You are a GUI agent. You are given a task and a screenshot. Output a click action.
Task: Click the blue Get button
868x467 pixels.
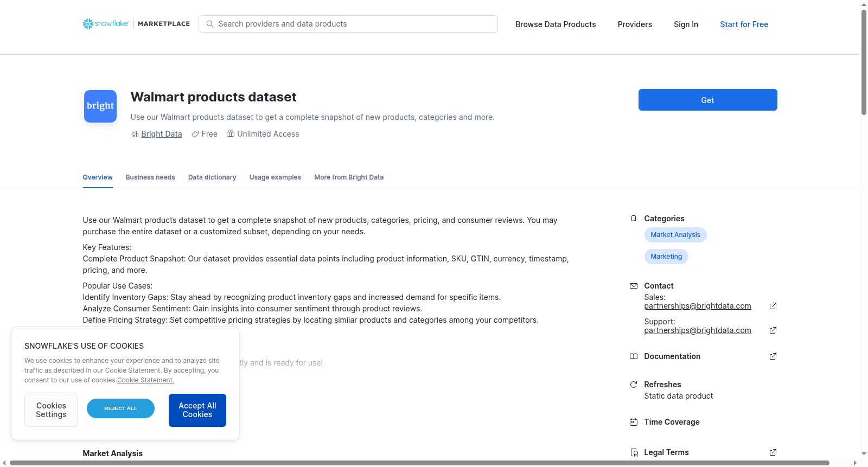[x=707, y=100]
